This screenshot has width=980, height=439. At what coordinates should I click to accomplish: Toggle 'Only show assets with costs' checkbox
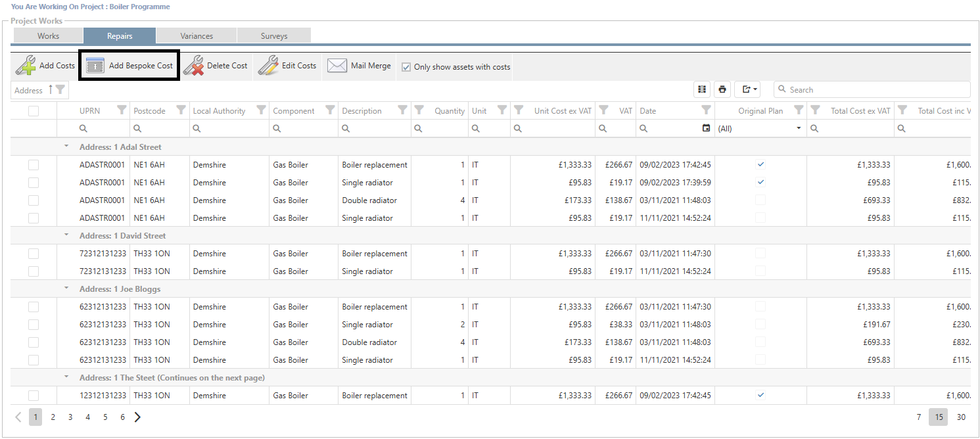point(406,67)
